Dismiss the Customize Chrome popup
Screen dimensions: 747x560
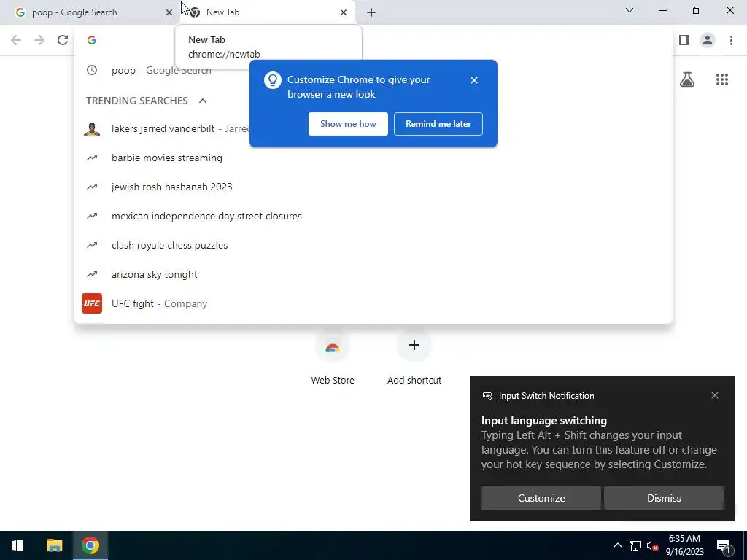click(474, 80)
